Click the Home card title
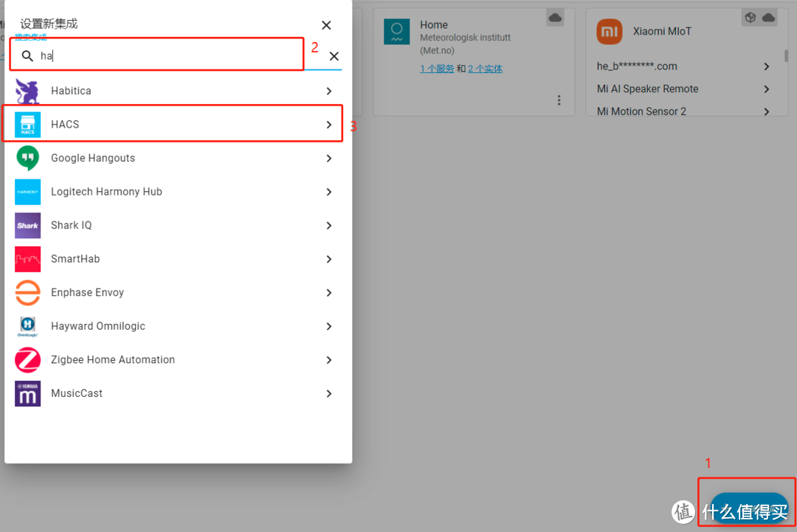This screenshot has width=797, height=532. point(434,25)
